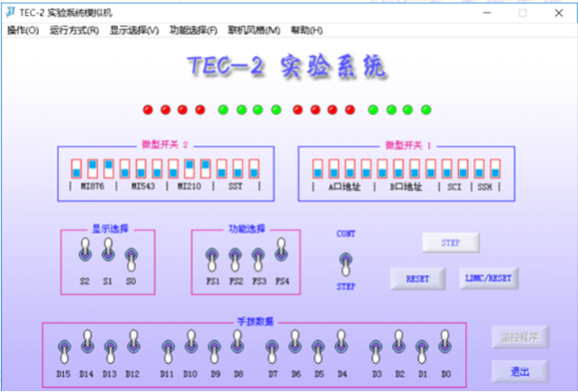Open the 运行方式(R) menu

[74, 30]
